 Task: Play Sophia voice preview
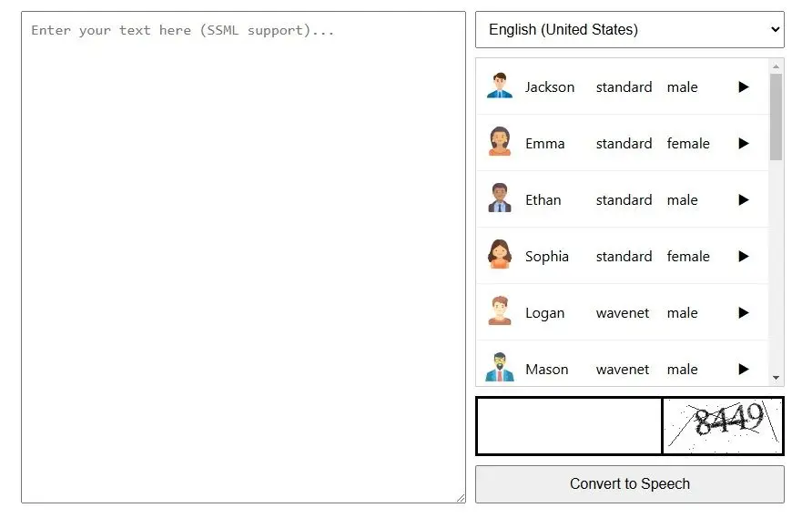[x=744, y=257]
